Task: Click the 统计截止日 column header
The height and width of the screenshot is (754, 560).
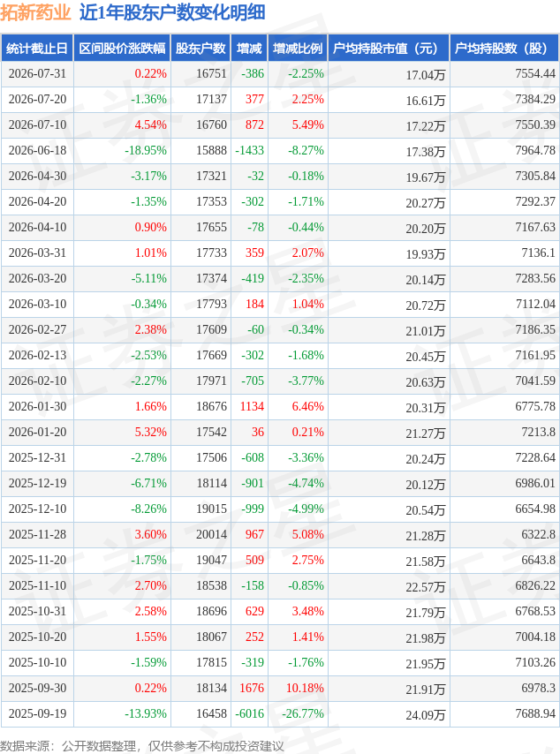Action: 37,48
